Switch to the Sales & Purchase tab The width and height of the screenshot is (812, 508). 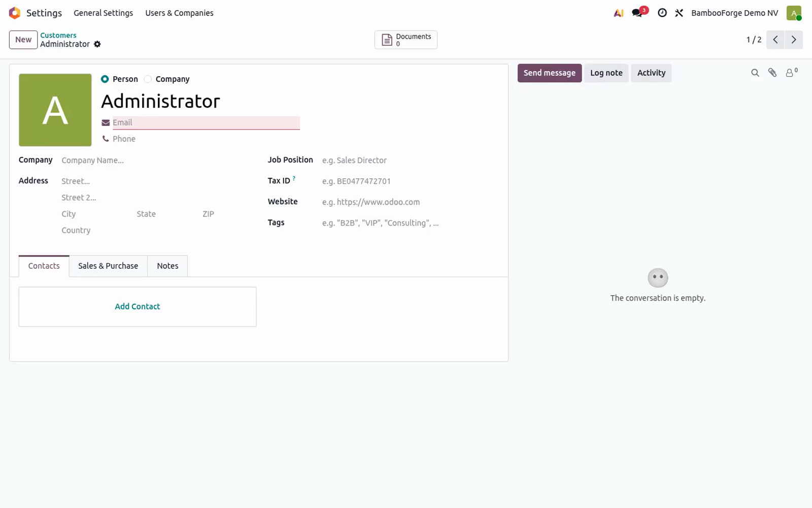[108, 266]
